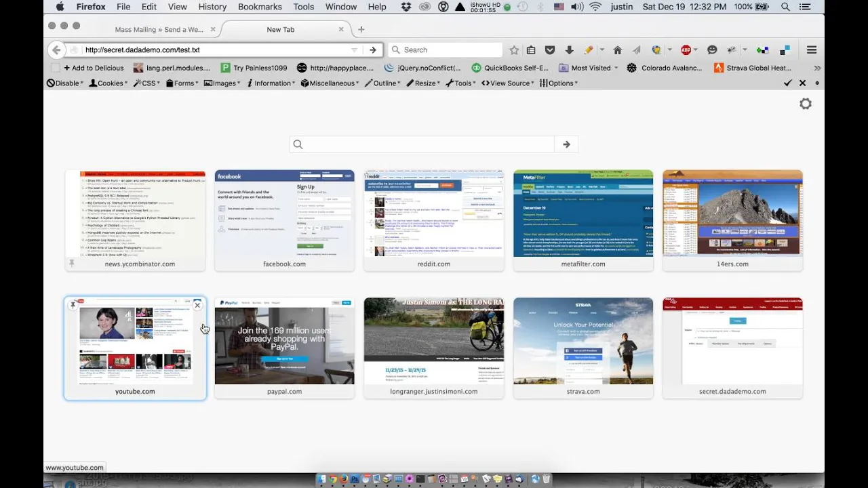Open the Strava Global Heat... bookmark
The width and height of the screenshot is (868, 488).
[753, 68]
